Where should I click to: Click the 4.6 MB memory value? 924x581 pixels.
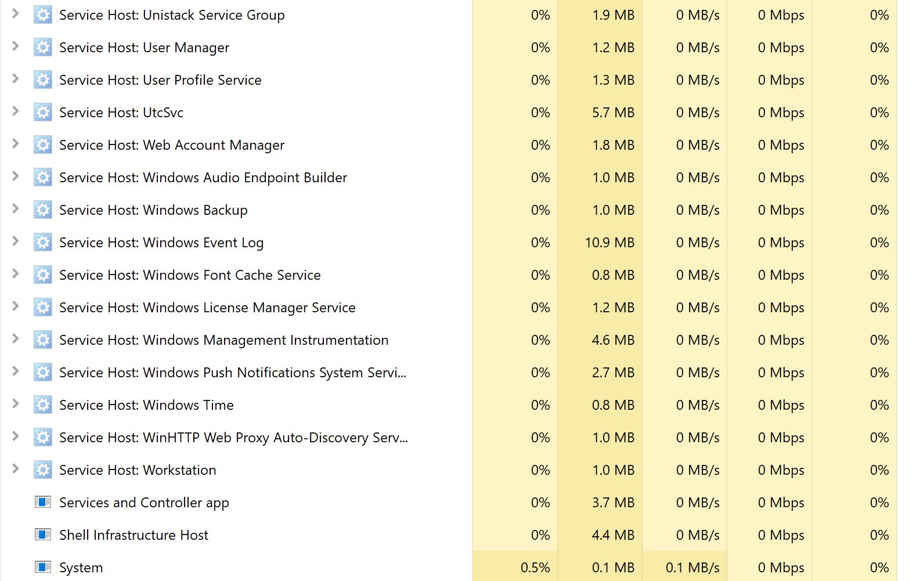coord(613,340)
